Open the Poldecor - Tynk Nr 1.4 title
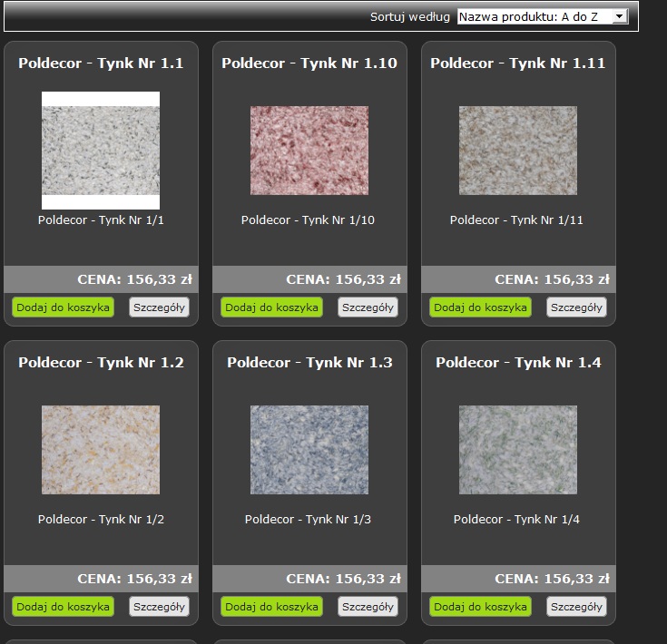The width and height of the screenshot is (667, 644). pyautogui.click(x=518, y=363)
